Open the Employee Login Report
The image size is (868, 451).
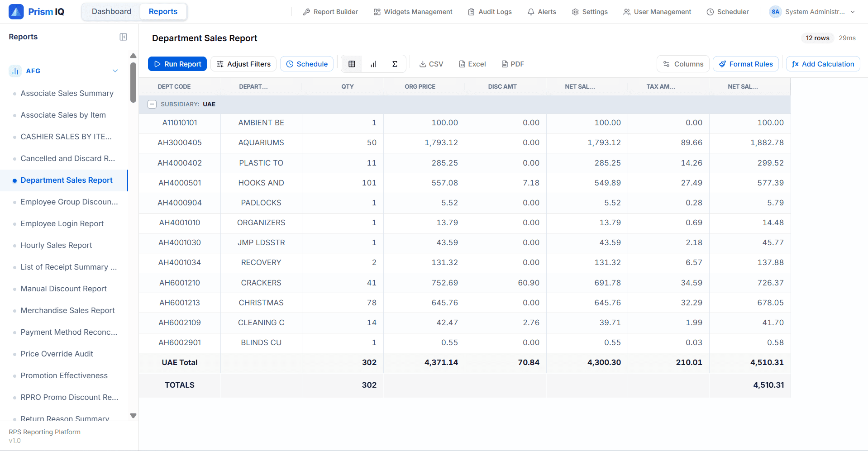click(x=62, y=223)
